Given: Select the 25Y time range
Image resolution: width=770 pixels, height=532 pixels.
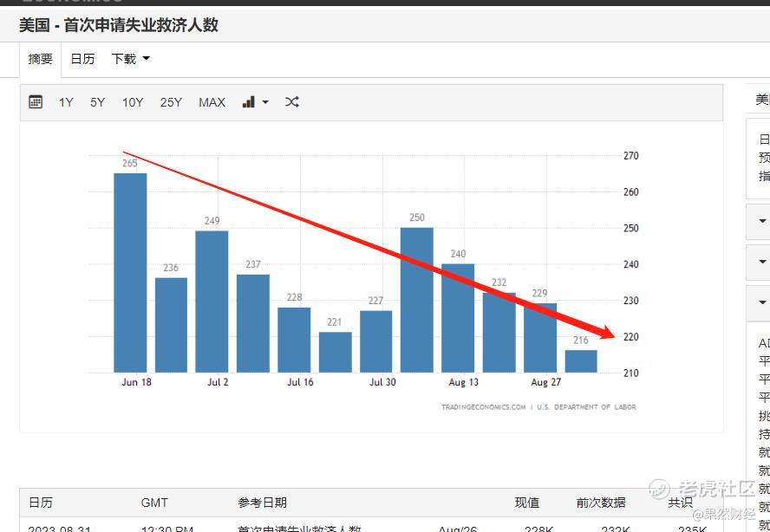Looking at the screenshot, I should click(171, 102).
